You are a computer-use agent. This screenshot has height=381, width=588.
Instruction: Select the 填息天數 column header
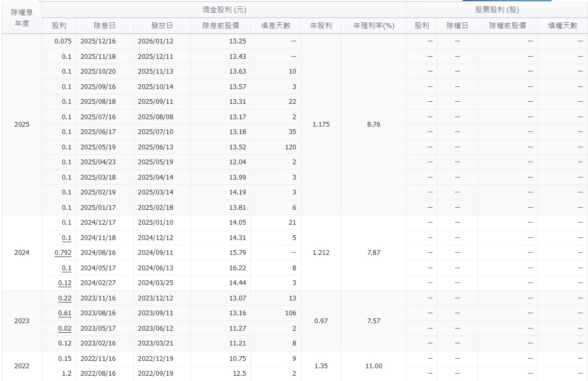276,25
